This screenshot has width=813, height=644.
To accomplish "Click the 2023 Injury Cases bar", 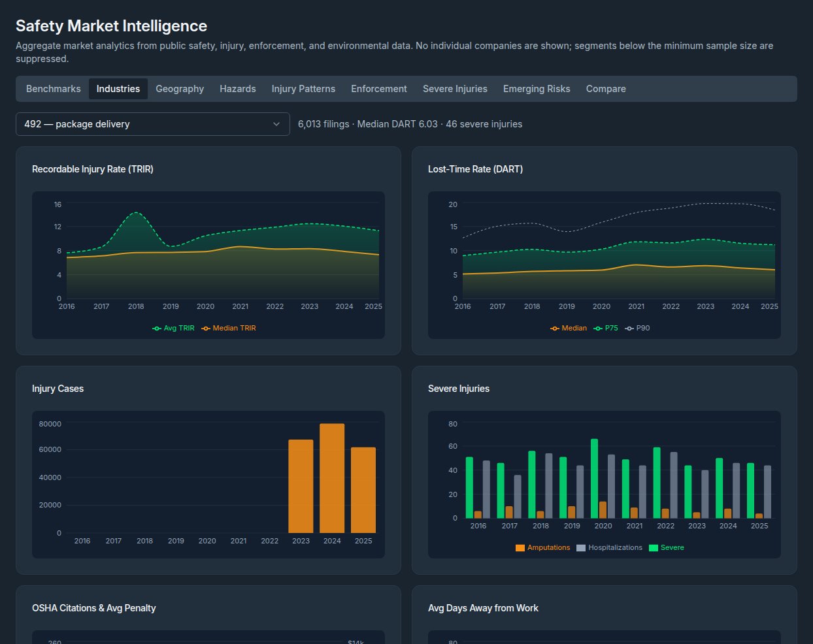I will (301, 486).
